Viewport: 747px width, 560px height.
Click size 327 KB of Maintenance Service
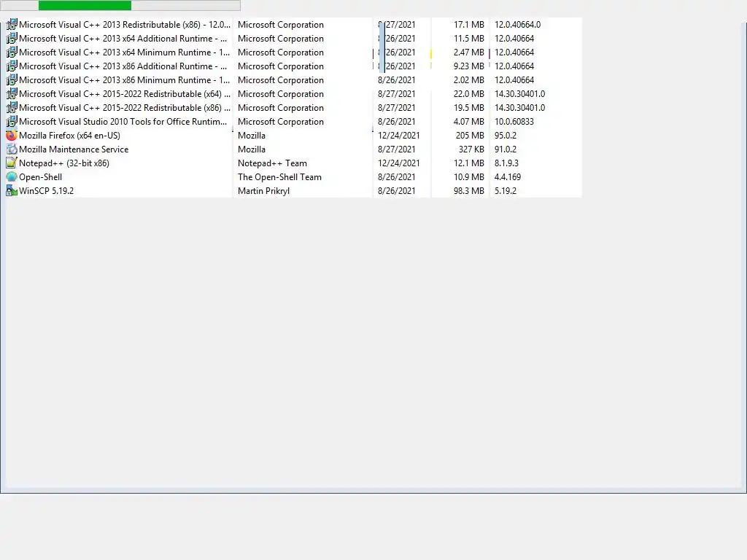[471, 149]
